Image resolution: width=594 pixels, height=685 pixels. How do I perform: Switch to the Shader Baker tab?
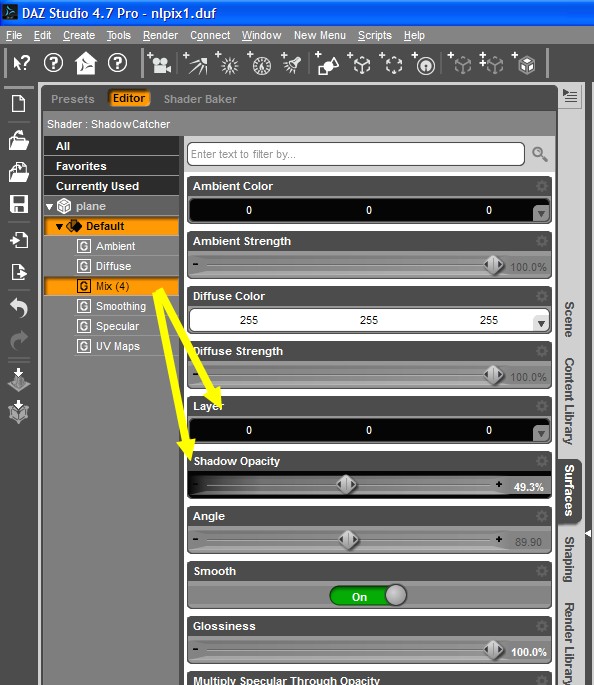(200, 99)
